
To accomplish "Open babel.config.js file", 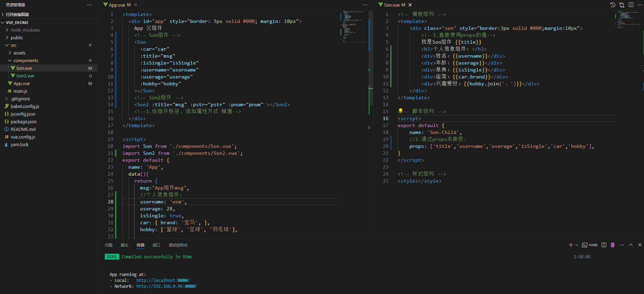I will click(49, 107).
